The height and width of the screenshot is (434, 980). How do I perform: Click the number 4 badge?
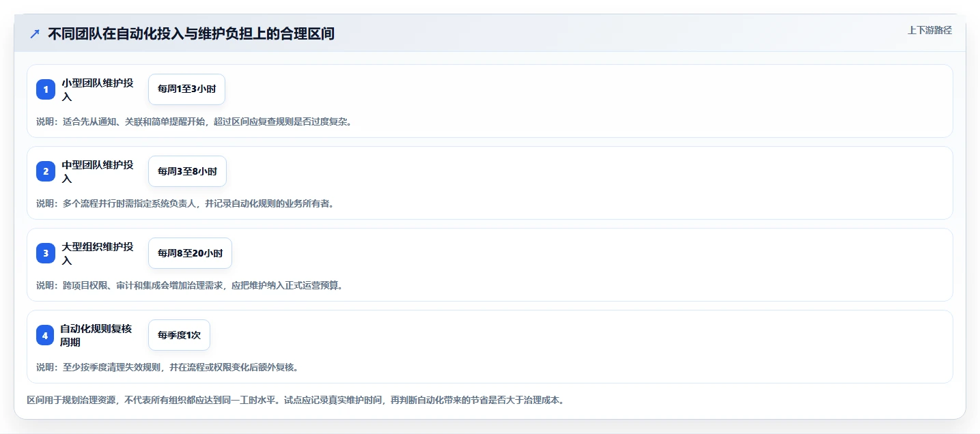46,335
